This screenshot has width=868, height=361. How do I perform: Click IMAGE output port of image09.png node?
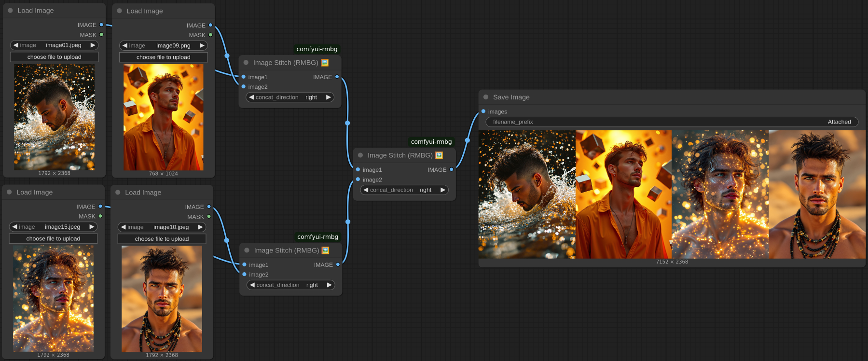(210, 25)
